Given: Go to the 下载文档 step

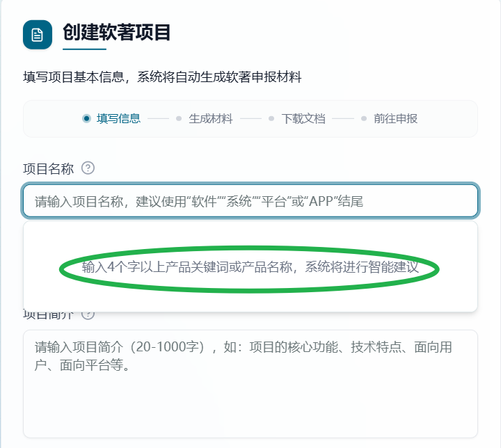Looking at the screenshot, I should [x=297, y=118].
